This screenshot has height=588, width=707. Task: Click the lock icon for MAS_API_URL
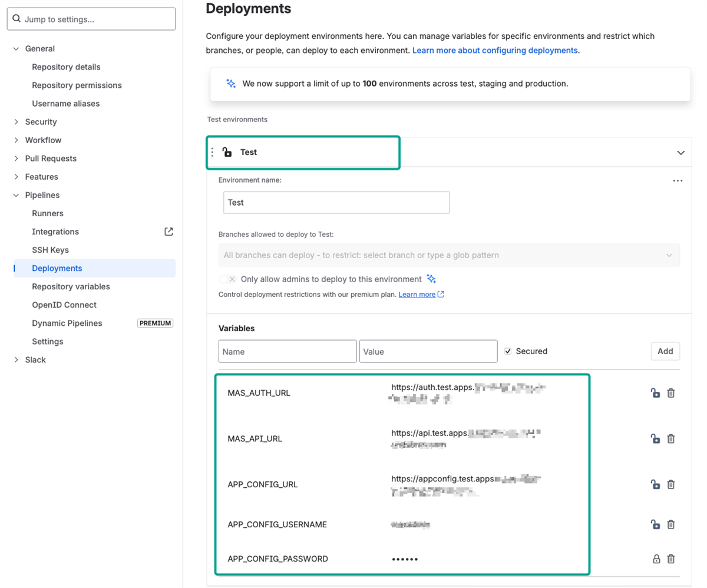(x=655, y=438)
